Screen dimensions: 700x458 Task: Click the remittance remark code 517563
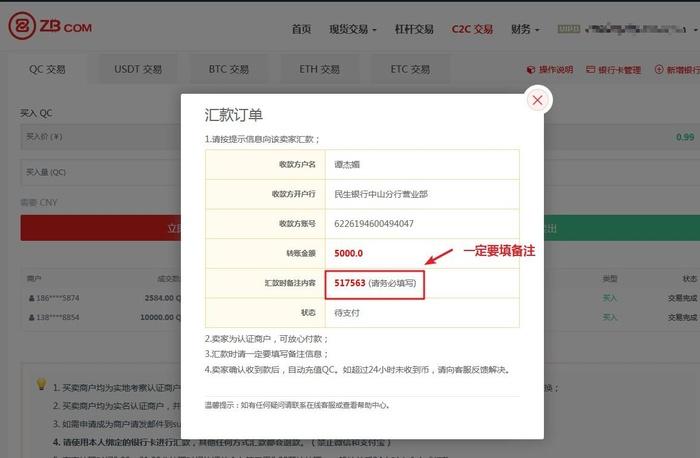(347, 283)
